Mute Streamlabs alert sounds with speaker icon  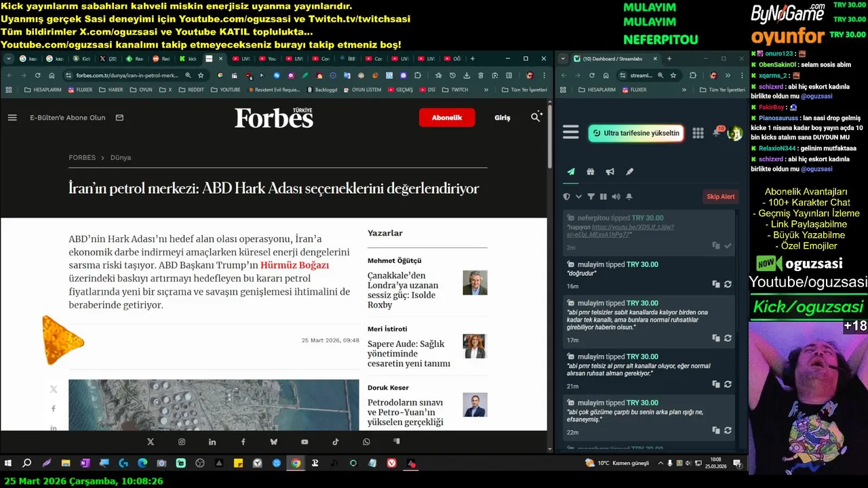click(x=616, y=197)
